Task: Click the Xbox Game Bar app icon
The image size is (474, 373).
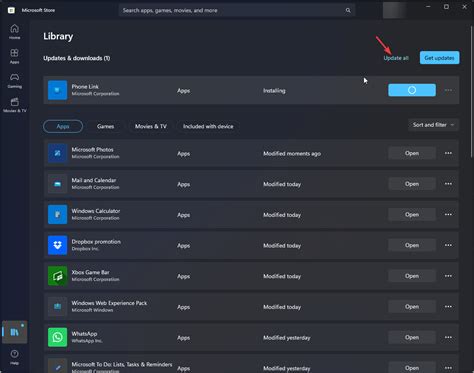Action: [57, 276]
